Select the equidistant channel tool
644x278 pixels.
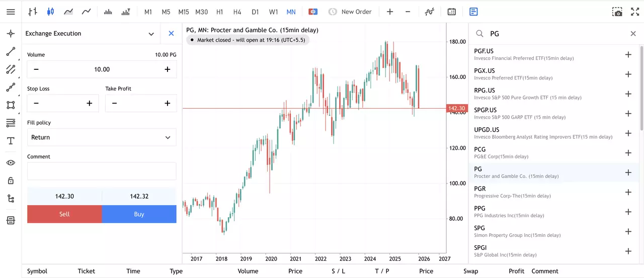click(11, 70)
